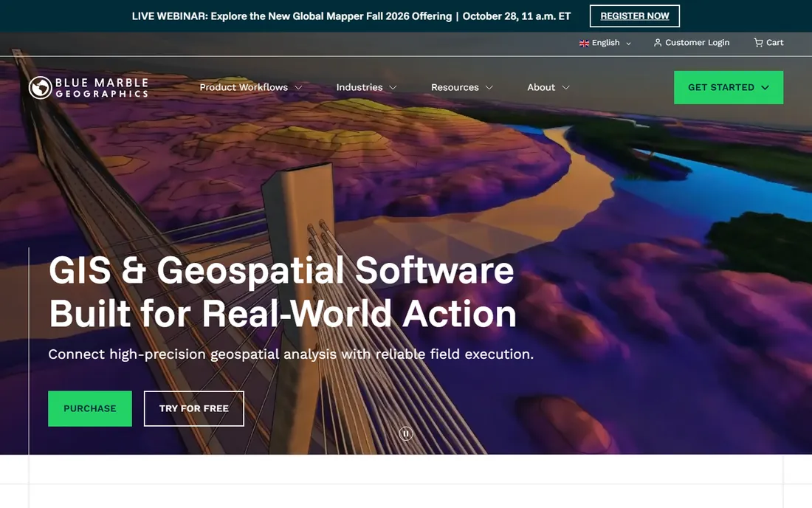812x508 pixels.
Task: Click the green Purchase button
Action: pyautogui.click(x=90, y=408)
